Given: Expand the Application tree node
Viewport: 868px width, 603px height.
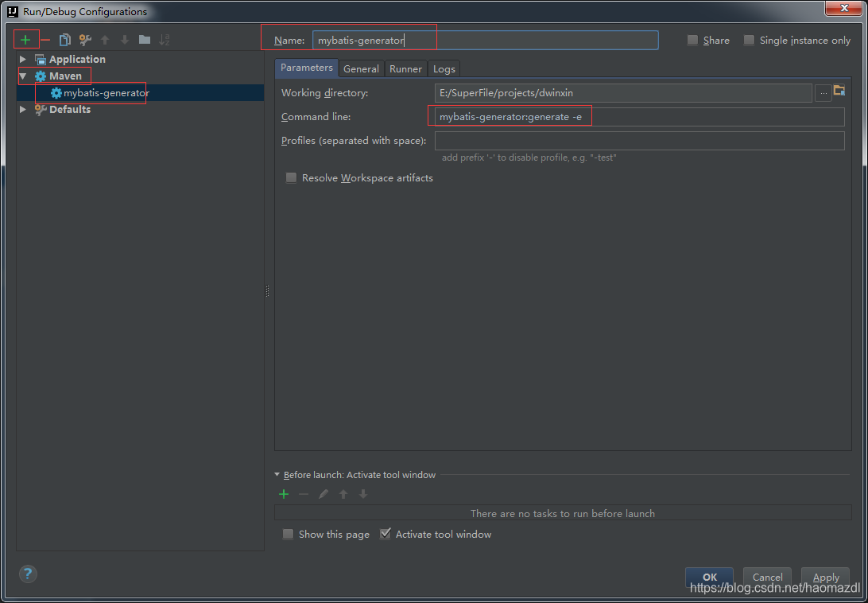Looking at the screenshot, I should [23, 60].
